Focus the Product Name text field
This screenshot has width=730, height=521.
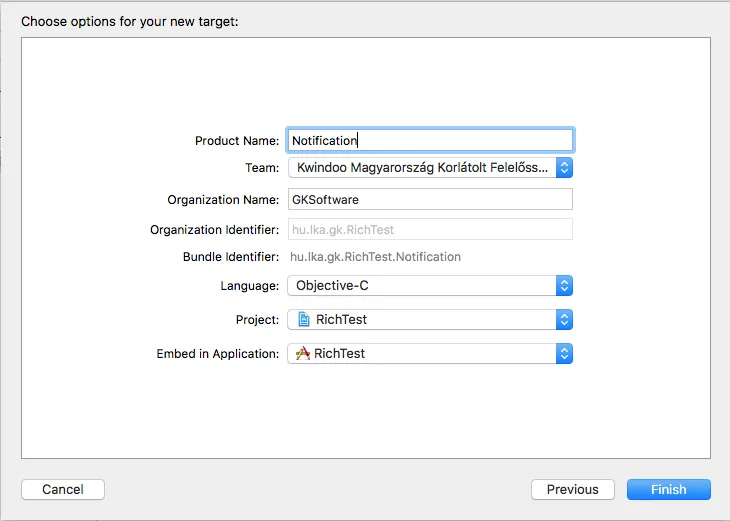click(430, 141)
